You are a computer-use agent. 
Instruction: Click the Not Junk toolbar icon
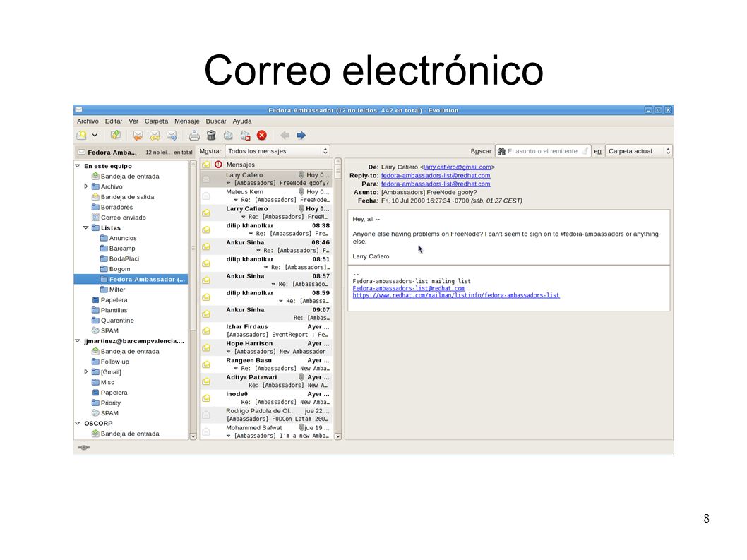(x=245, y=136)
